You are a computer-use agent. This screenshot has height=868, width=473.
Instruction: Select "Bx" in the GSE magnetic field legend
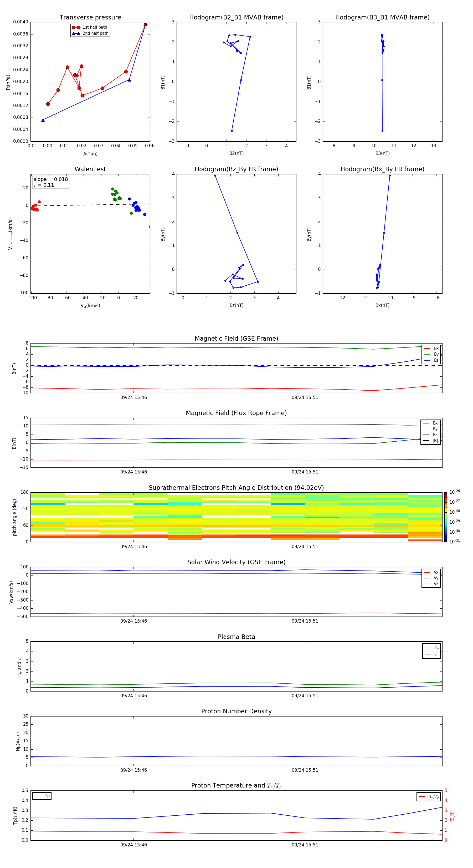coord(431,349)
